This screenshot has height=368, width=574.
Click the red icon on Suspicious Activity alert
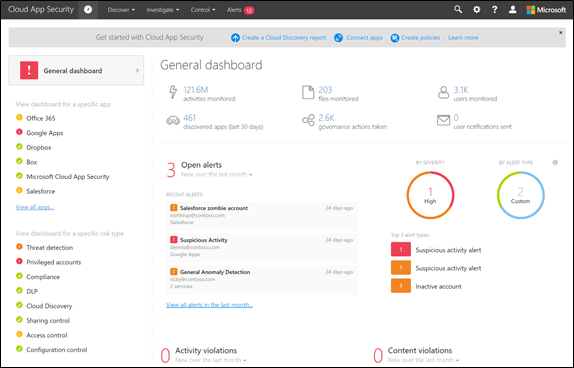[x=174, y=240]
